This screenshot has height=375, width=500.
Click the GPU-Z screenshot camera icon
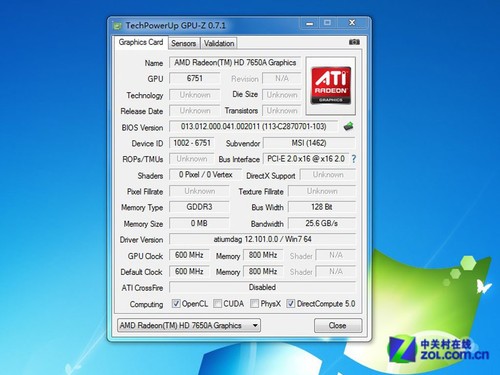(x=354, y=42)
